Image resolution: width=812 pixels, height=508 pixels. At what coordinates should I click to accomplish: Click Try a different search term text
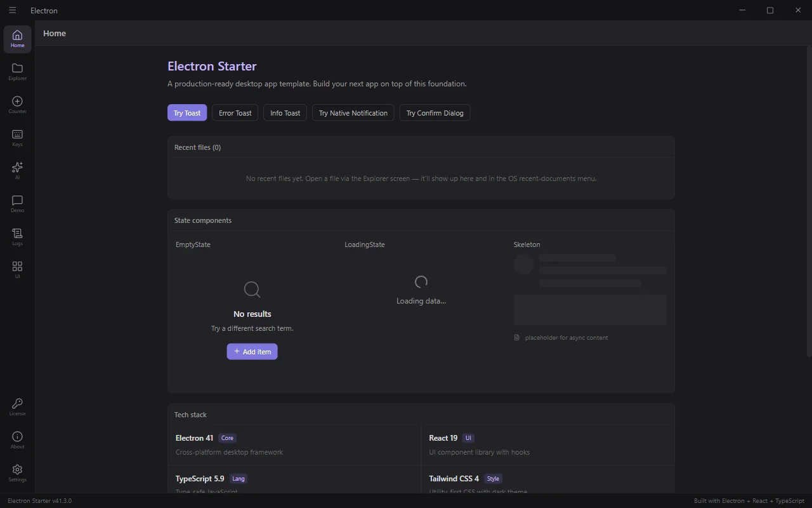point(252,328)
